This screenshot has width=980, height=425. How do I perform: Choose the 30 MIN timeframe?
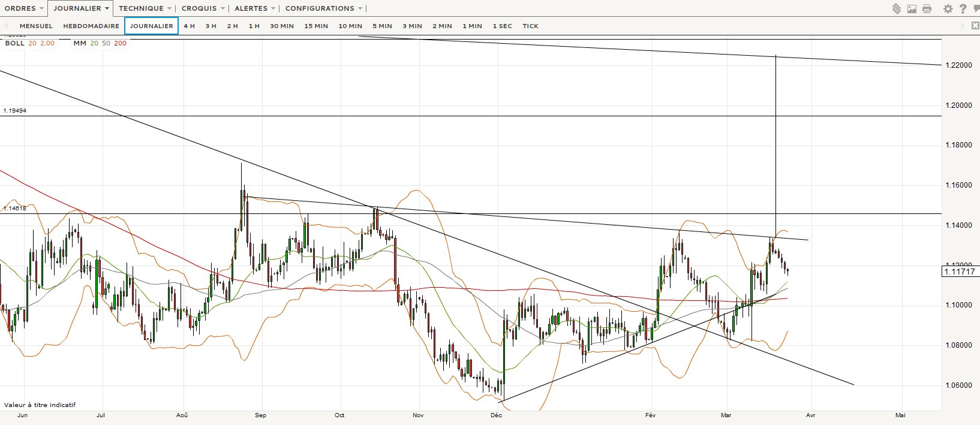point(282,26)
